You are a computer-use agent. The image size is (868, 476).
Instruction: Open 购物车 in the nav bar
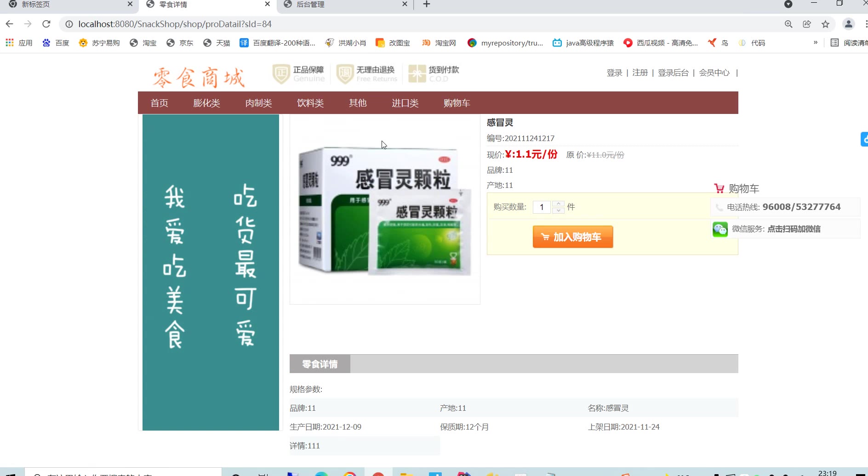[457, 103]
